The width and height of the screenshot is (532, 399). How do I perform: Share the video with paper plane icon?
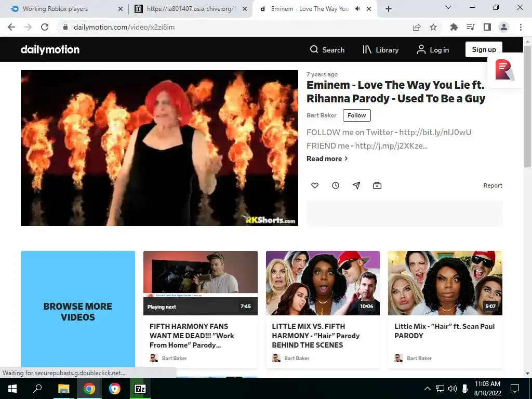(356, 185)
